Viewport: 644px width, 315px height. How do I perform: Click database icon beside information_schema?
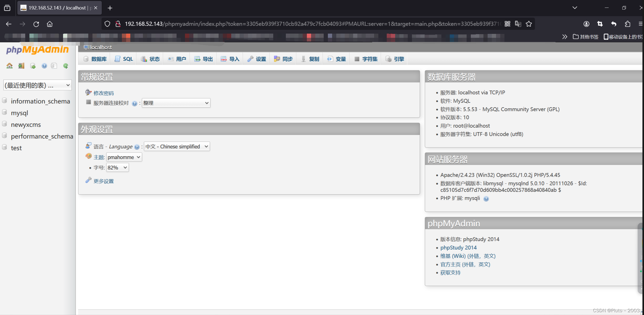[x=4, y=101]
